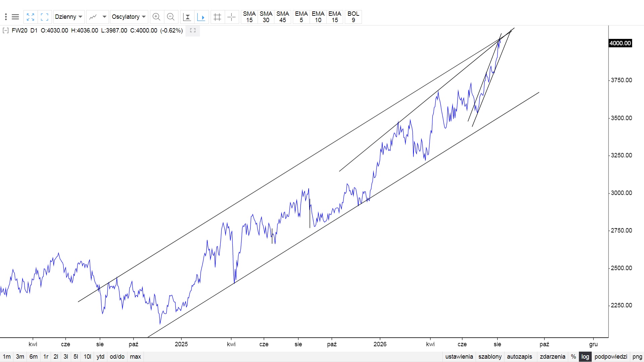644x362 pixels.
Task: Toggle the SMA 45 indicator
Action: [x=283, y=17]
